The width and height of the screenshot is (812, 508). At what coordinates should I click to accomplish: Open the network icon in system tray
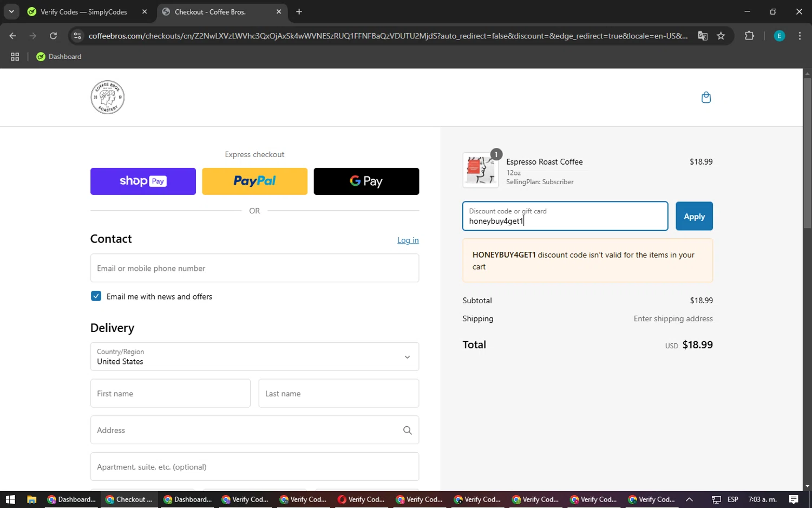(x=716, y=499)
